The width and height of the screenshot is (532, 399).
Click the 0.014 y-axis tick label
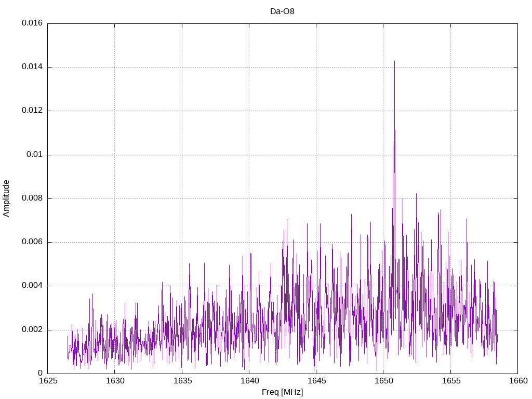pyautogui.click(x=32, y=67)
